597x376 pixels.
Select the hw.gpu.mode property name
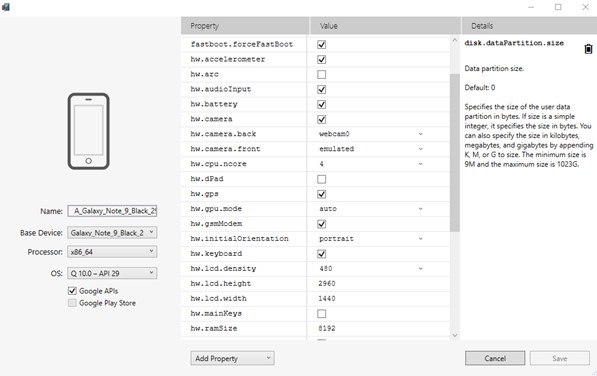coord(216,209)
